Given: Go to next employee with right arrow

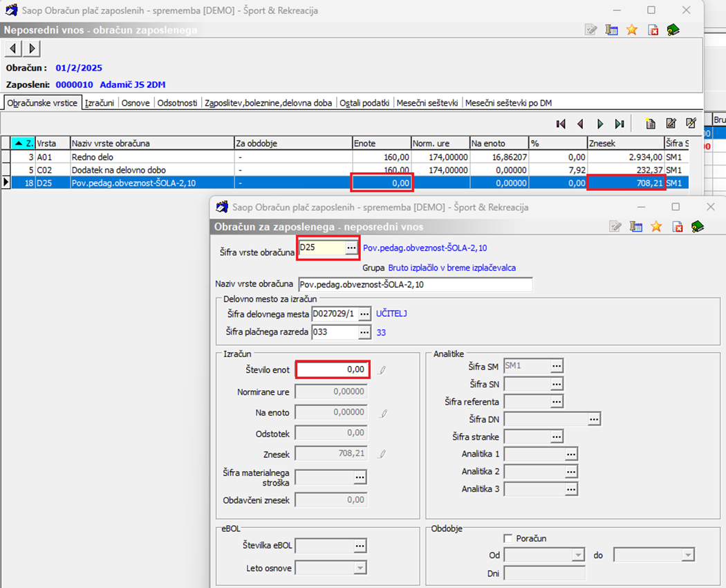Looking at the screenshot, I should [32, 48].
